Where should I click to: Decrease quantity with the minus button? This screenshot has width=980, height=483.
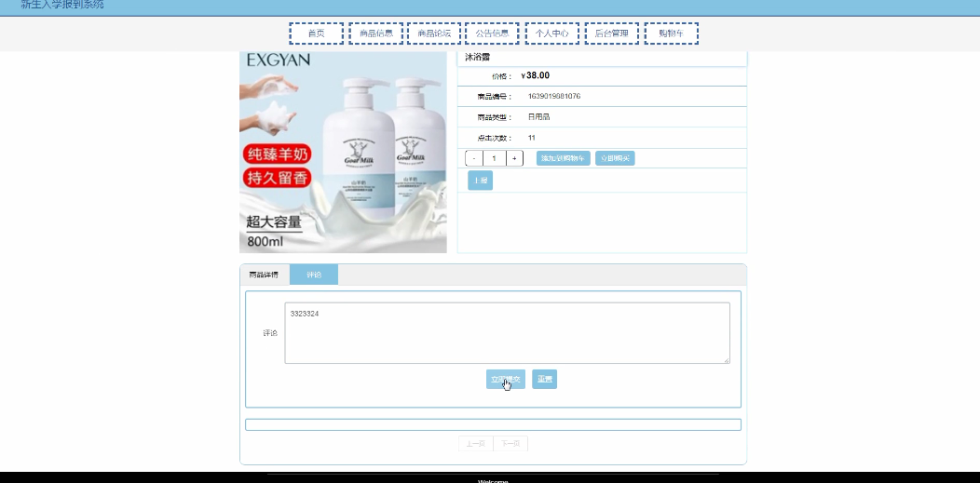click(474, 158)
